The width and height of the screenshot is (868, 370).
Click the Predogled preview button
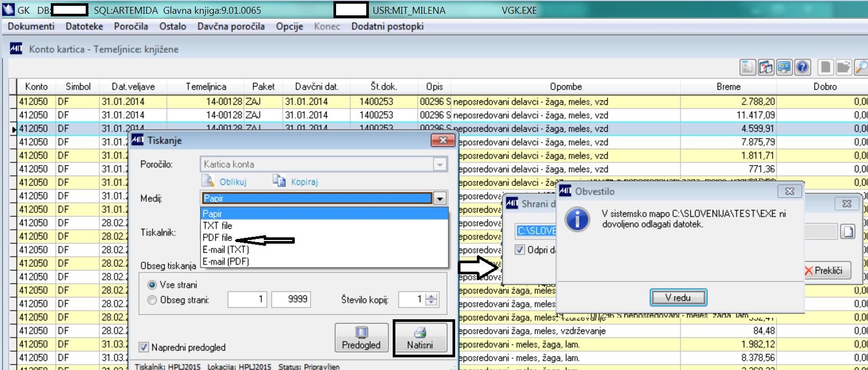tap(361, 338)
